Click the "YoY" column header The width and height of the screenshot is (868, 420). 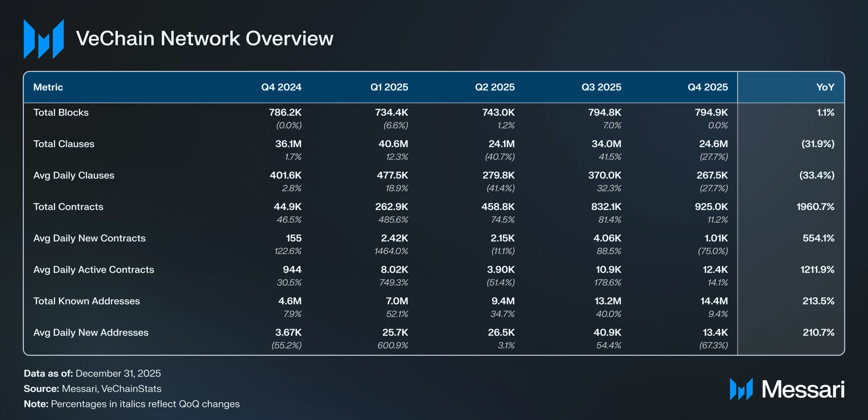click(x=825, y=87)
